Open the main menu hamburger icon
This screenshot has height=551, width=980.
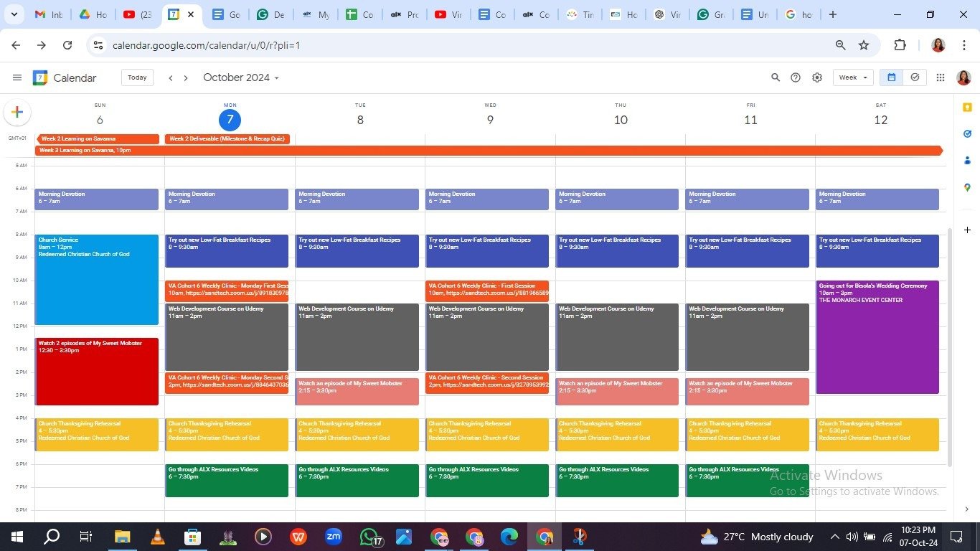pos(17,77)
